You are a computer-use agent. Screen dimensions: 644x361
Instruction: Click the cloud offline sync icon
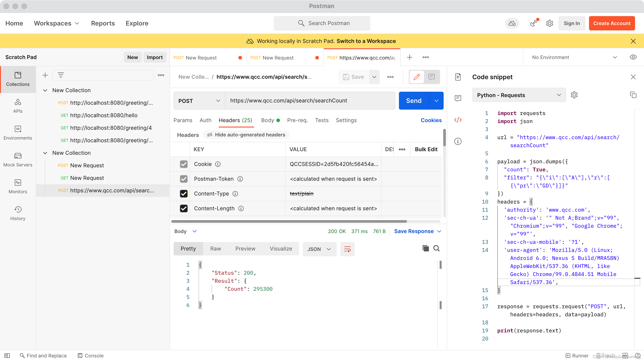pyautogui.click(x=512, y=23)
